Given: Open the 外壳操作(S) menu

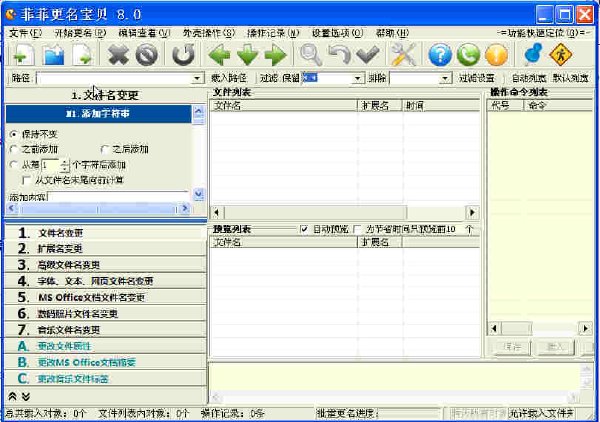Looking at the screenshot, I should point(209,33).
